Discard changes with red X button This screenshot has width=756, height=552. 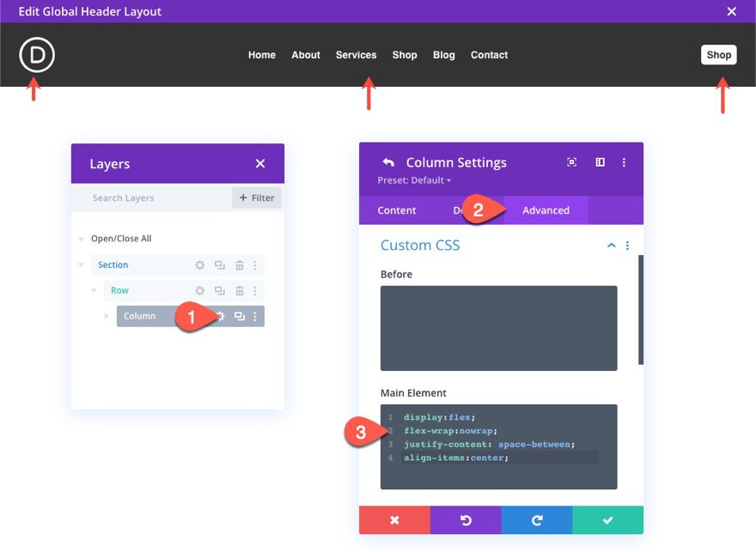394,520
